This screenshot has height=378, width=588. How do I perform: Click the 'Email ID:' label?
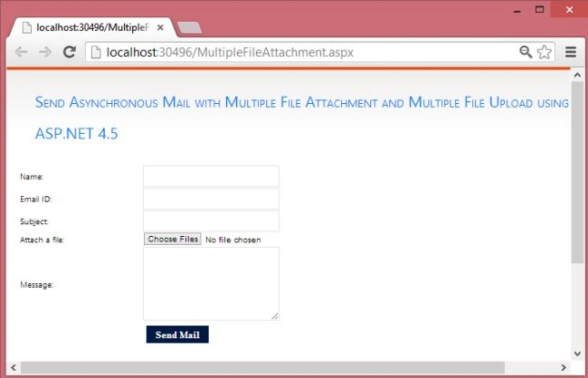click(x=36, y=199)
